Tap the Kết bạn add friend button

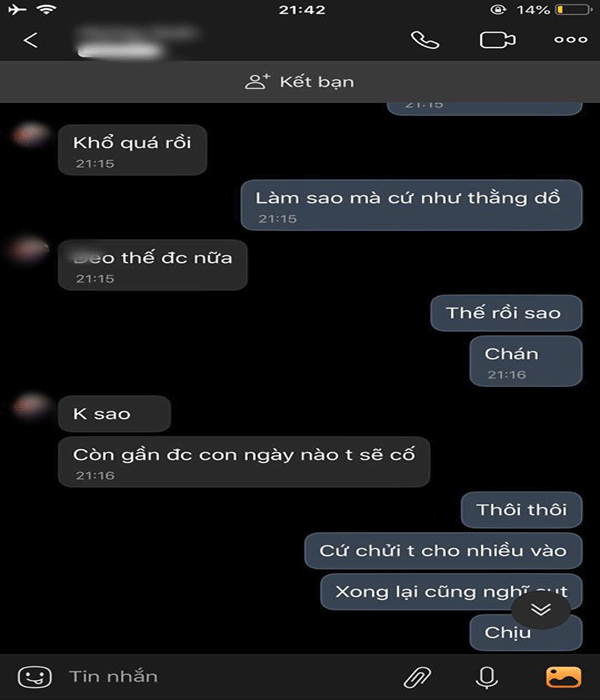point(300,82)
